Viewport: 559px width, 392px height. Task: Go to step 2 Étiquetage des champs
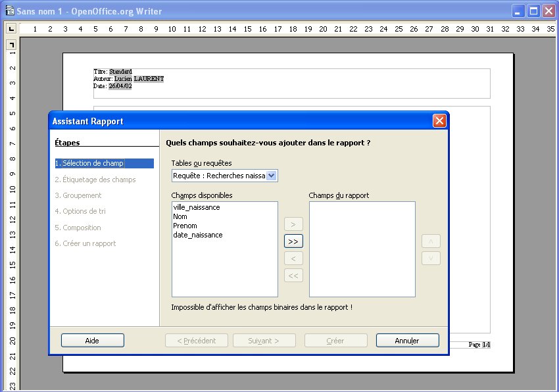click(95, 180)
